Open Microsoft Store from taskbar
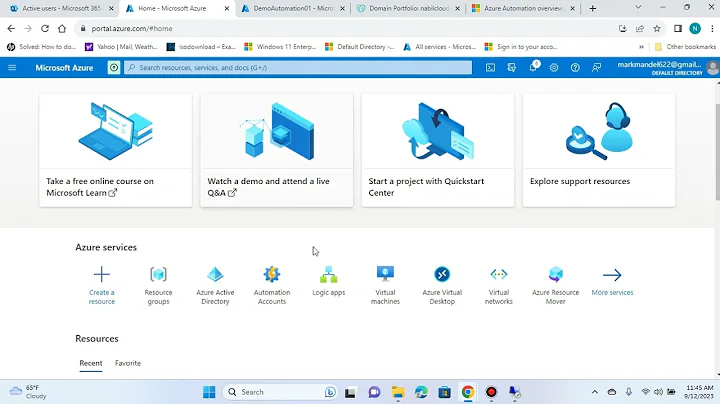Image resolution: width=720 pixels, height=404 pixels. tap(444, 392)
